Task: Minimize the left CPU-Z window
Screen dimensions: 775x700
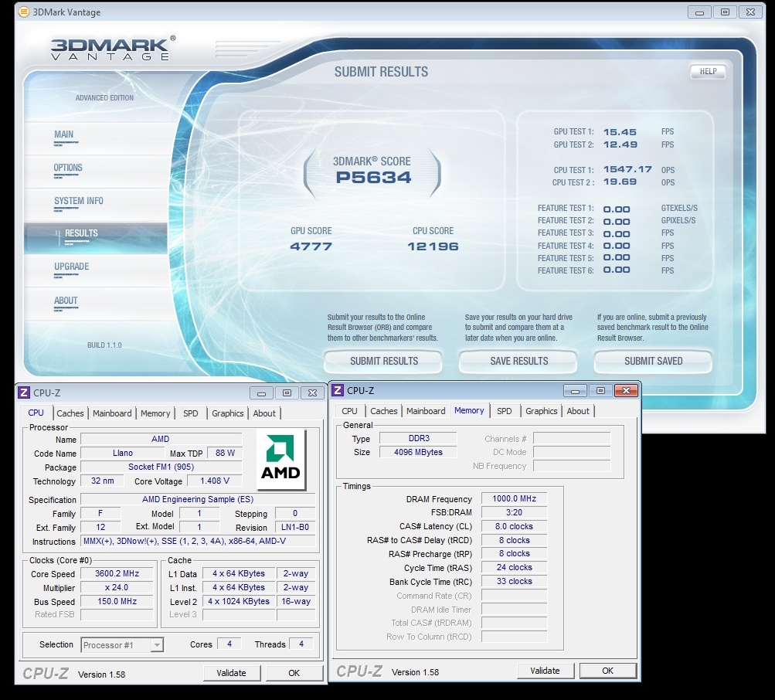Action: [261, 393]
